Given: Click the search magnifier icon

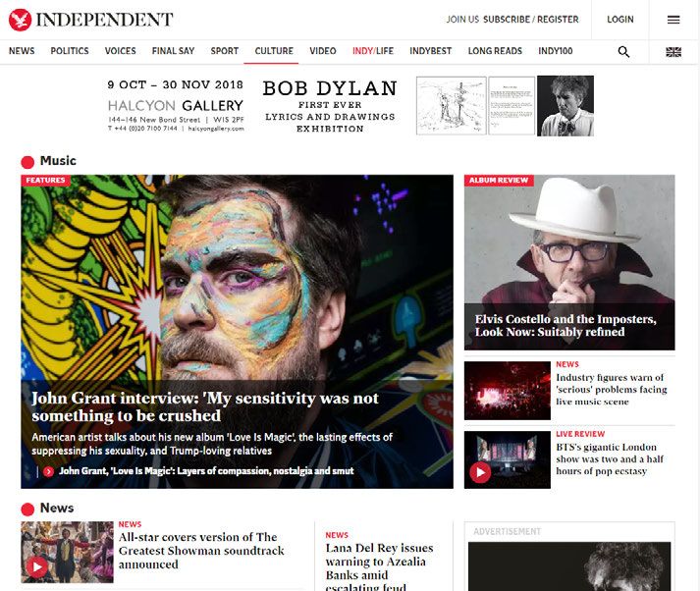Looking at the screenshot, I should [623, 52].
